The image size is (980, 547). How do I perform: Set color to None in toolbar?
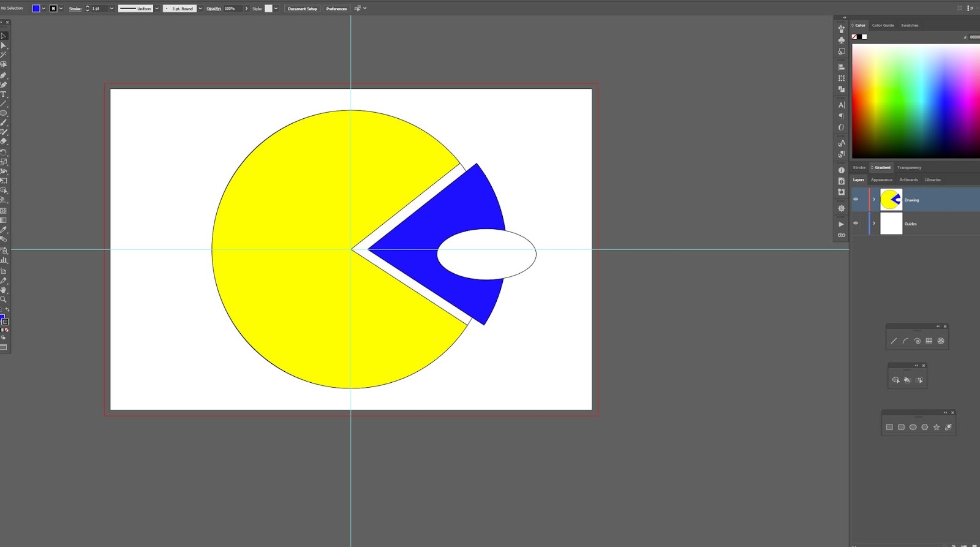(7, 330)
